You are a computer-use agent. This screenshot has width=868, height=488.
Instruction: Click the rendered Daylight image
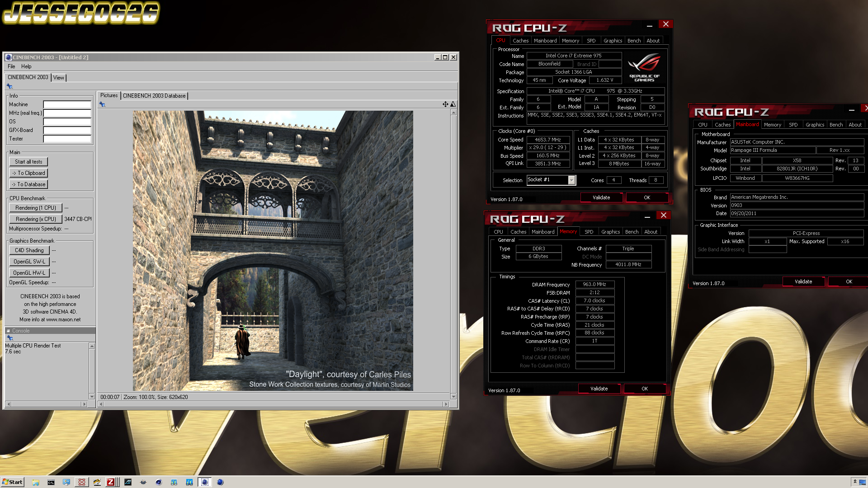[x=273, y=251]
